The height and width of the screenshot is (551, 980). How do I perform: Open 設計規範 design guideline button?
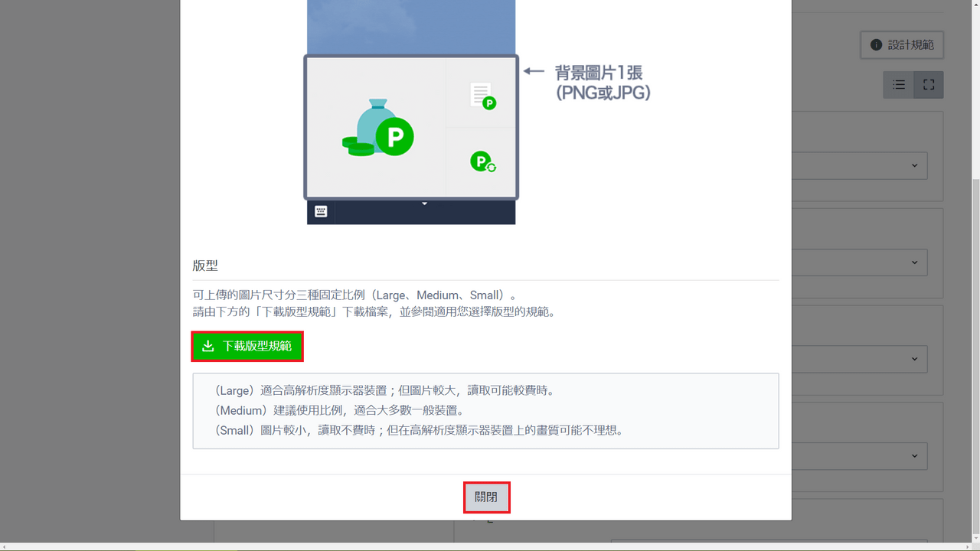coord(902,45)
